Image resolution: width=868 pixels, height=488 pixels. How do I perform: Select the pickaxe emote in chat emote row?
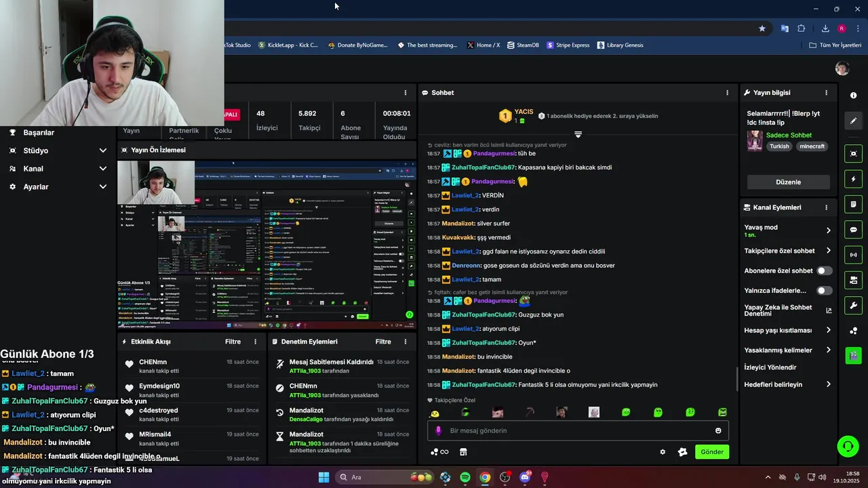[x=530, y=412]
